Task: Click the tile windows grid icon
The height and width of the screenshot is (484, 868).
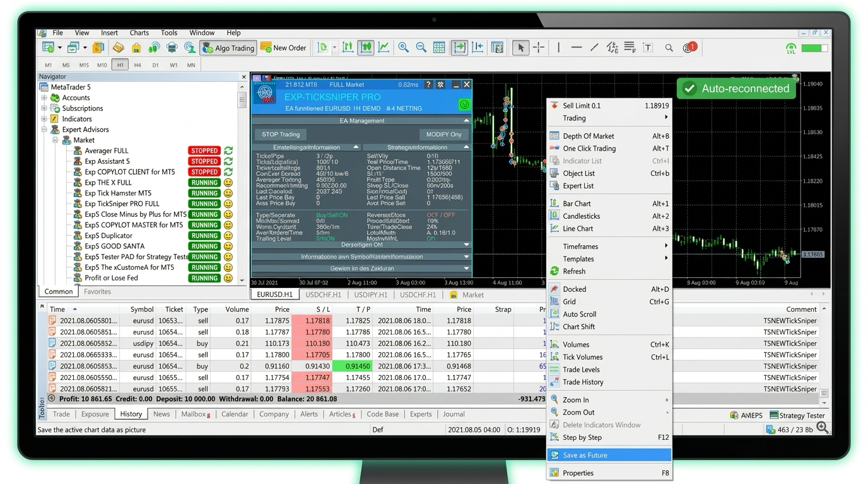Action: pyautogui.click(x=439, y=47)
